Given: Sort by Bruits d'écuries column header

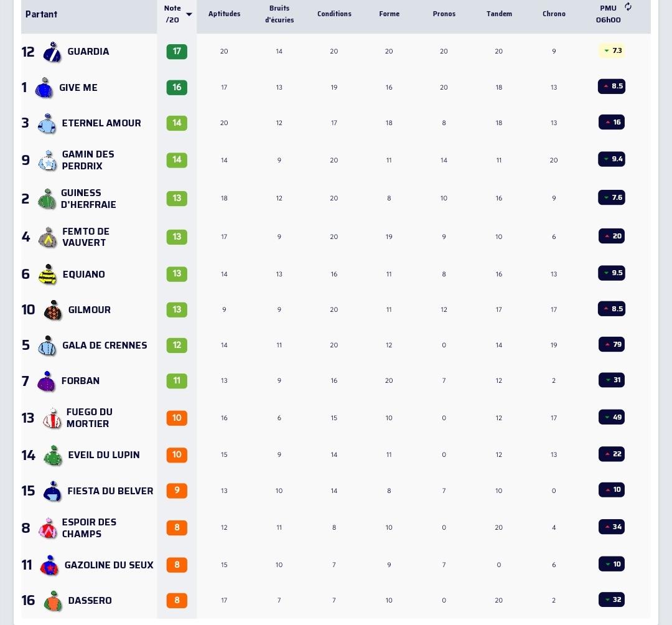Looking at the screenshot, I should (x=279, y=14).
